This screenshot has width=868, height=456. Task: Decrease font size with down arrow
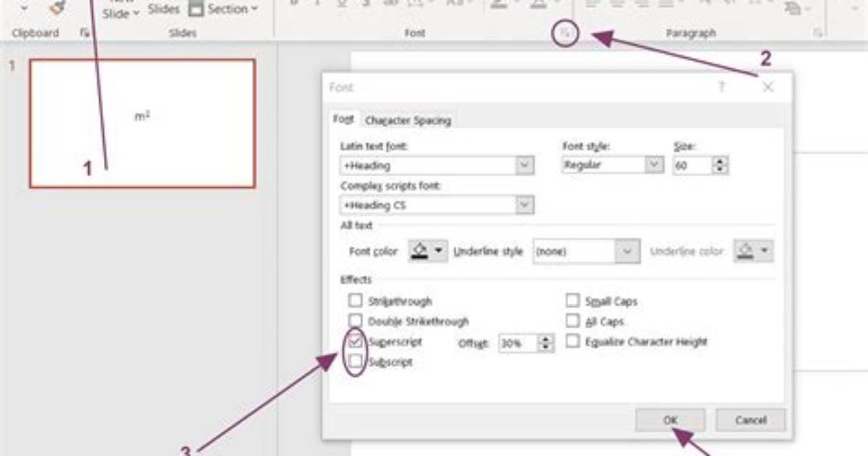click(x=720, y=170)
